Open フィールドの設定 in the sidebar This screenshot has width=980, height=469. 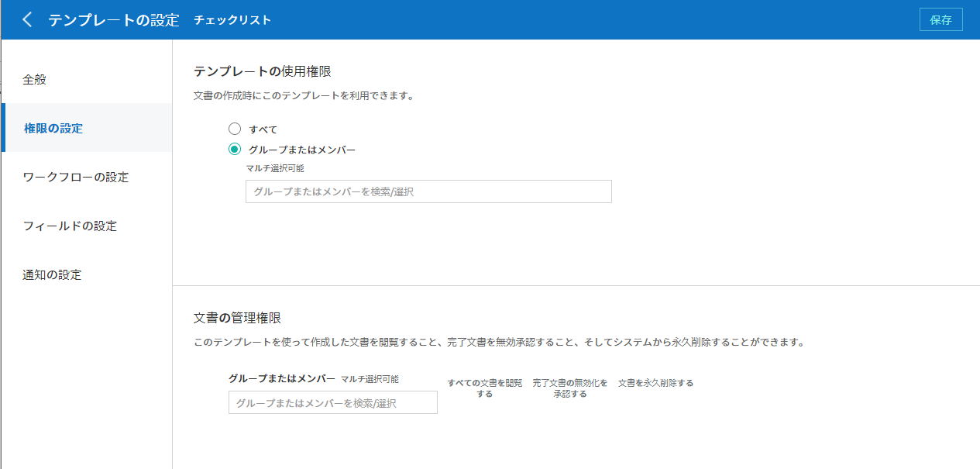(x=87, y=226)
